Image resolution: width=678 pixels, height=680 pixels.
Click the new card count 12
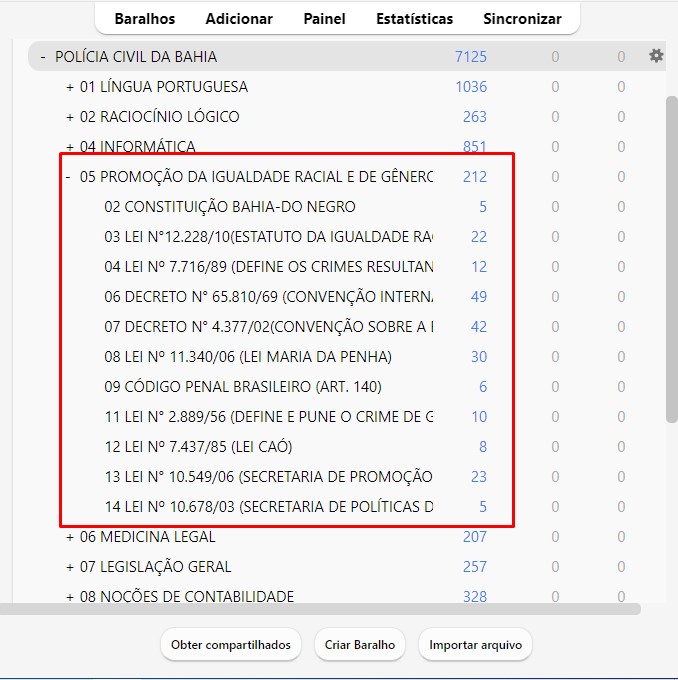click(479, 266)
